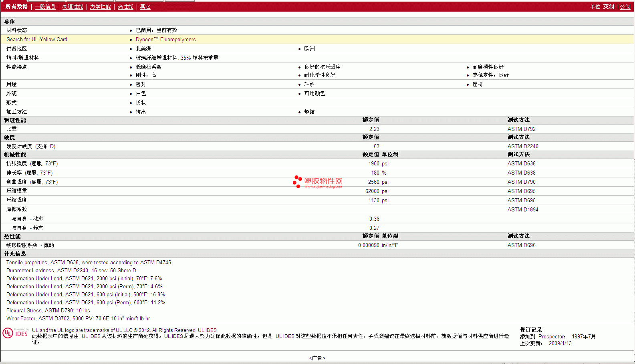
Task: Select the 所有数据 tab
Action: tap(16, 7)
